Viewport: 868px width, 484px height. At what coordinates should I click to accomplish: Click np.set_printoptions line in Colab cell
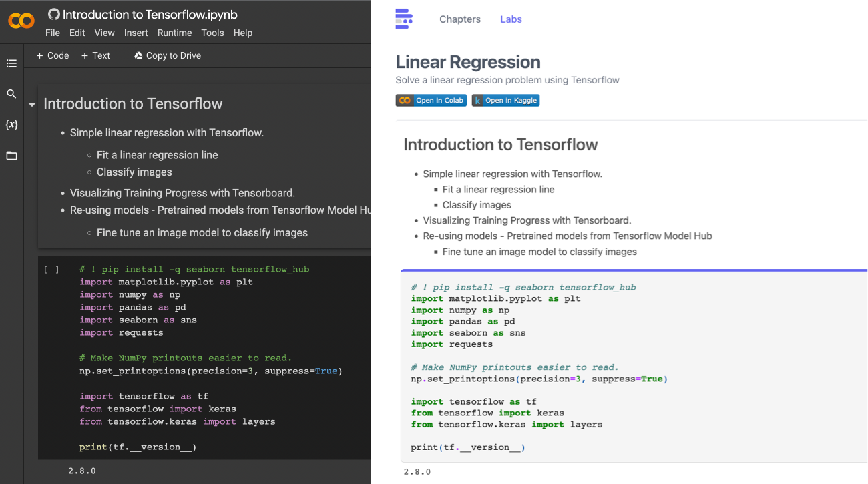pyautogui.click(x=210, y=371)
